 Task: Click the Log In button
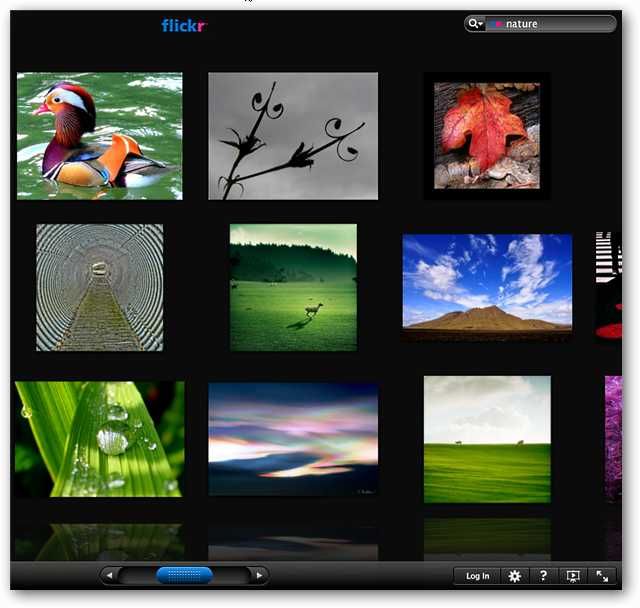click(478, 576)
